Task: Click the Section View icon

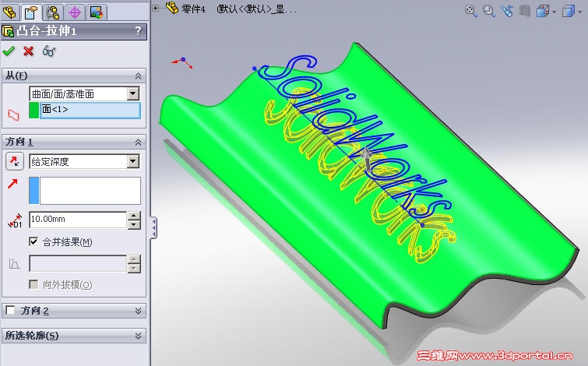Action: click(525, 11)
